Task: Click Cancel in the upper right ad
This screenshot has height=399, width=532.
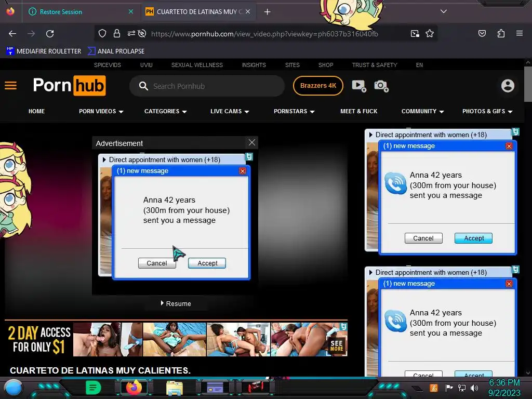Action: (423, 238)
